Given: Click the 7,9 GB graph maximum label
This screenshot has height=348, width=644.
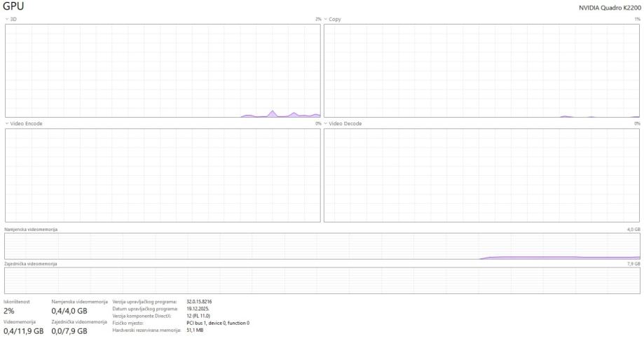Looking at the screenshot, I should (633, 264).
